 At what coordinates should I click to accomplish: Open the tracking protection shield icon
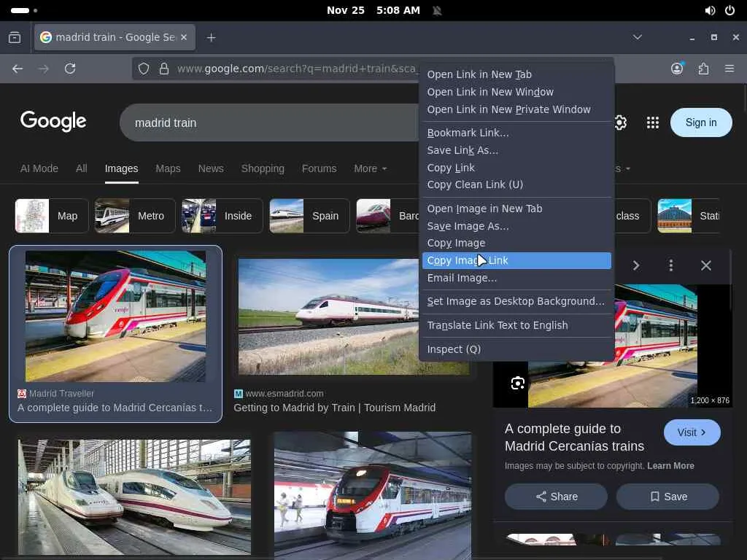point(144,69)
